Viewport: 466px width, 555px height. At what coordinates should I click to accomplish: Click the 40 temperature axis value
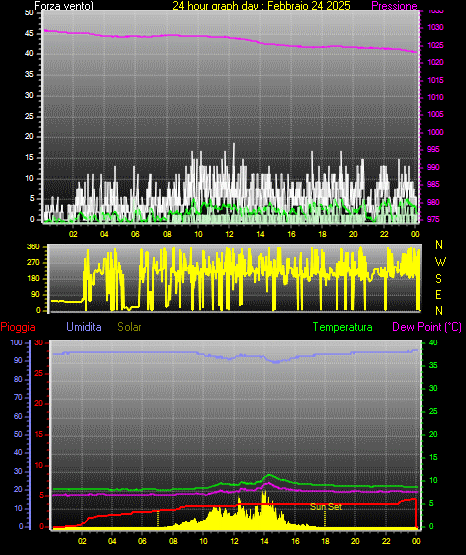[x=433, y=343]
